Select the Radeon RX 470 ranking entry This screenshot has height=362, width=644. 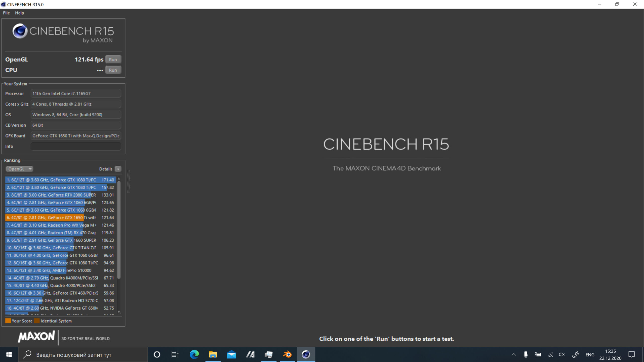click(x=60, y=233)
